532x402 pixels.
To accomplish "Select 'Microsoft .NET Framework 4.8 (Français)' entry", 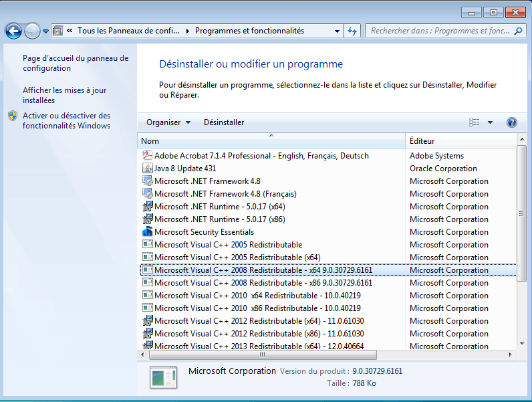I will tap(328, 194).
